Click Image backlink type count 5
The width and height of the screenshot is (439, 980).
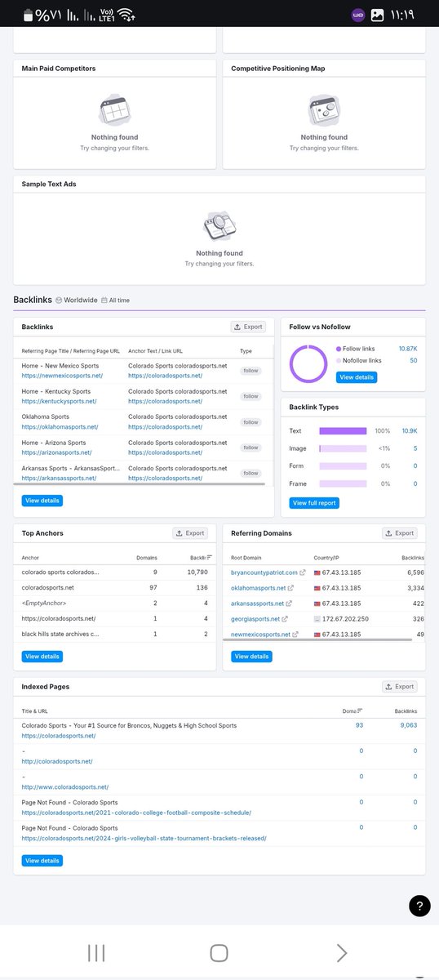tap(415, 448)
